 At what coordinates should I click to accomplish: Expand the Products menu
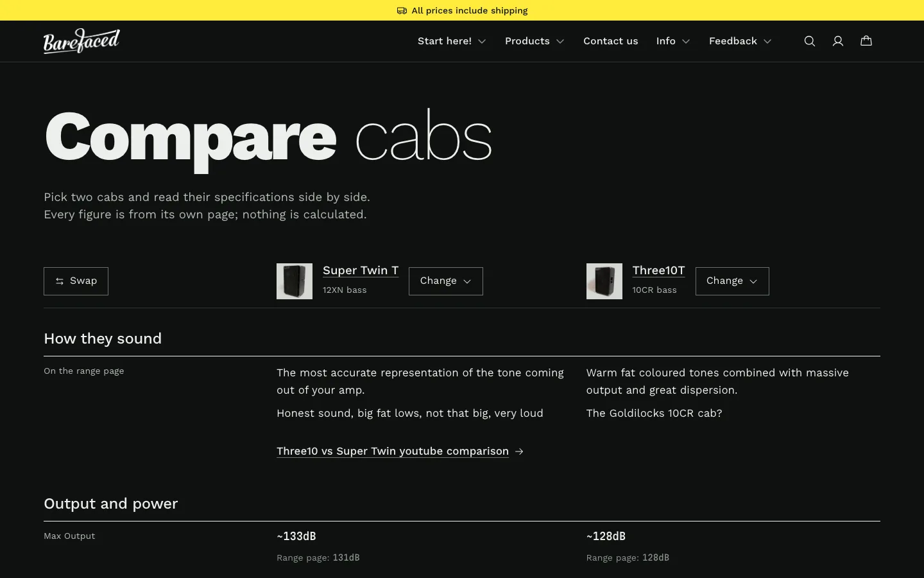coord(535,41)
